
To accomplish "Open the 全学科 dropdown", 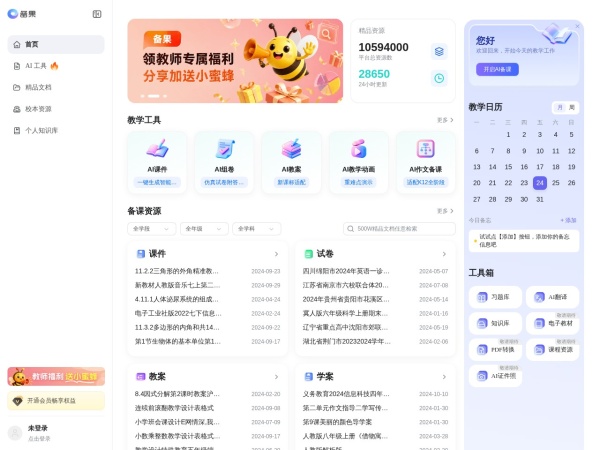I will [256, 229].
